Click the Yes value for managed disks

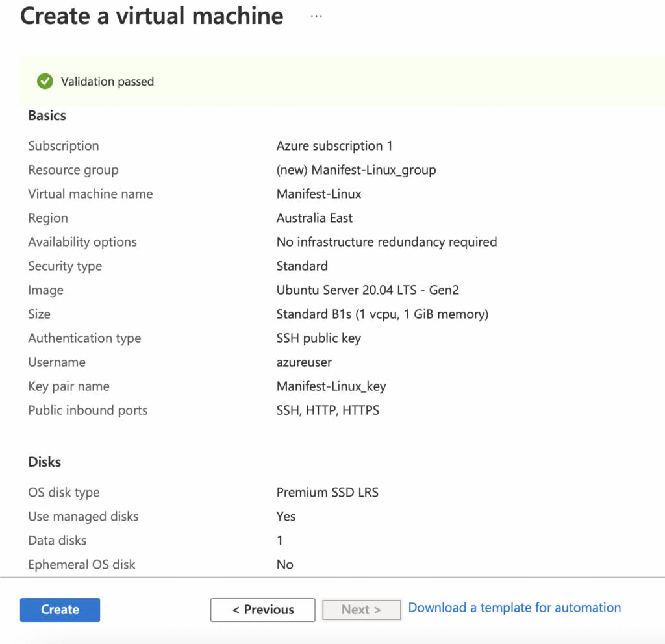[x=286, y=516]
